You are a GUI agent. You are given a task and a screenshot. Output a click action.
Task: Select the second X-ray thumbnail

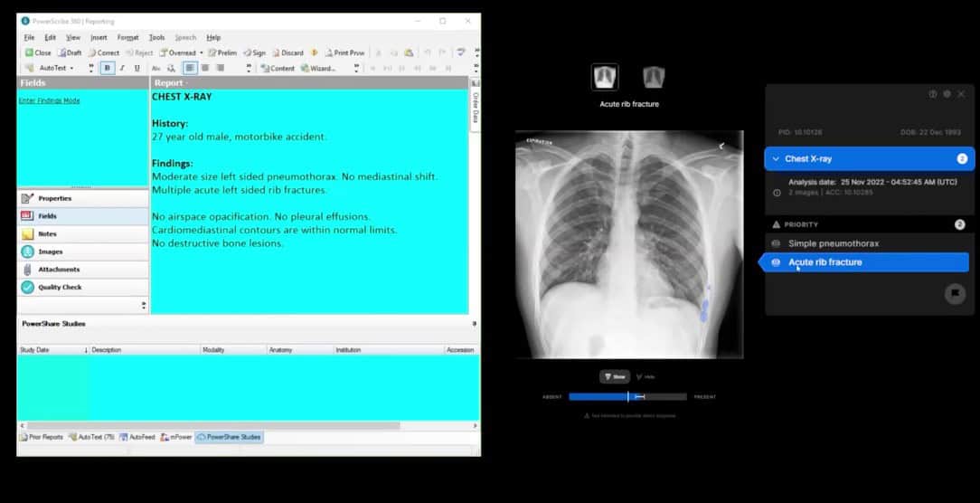(x=654, y=78)
